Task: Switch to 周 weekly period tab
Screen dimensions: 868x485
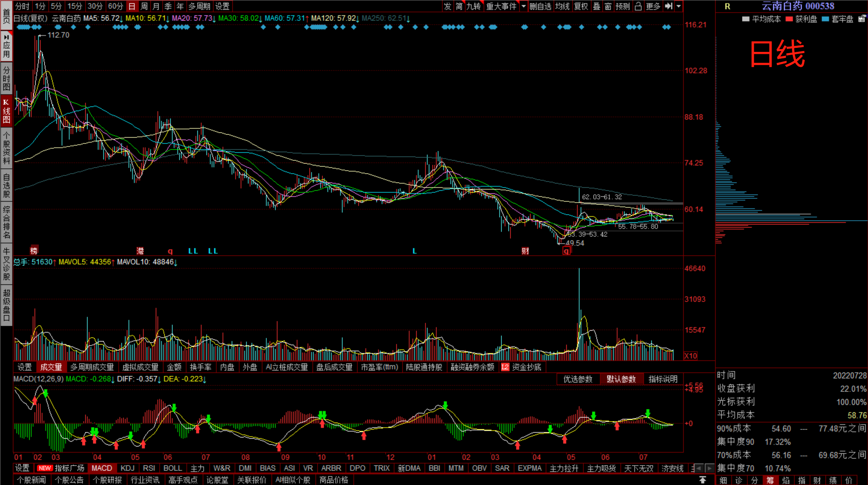Action: tap(144, 6)
